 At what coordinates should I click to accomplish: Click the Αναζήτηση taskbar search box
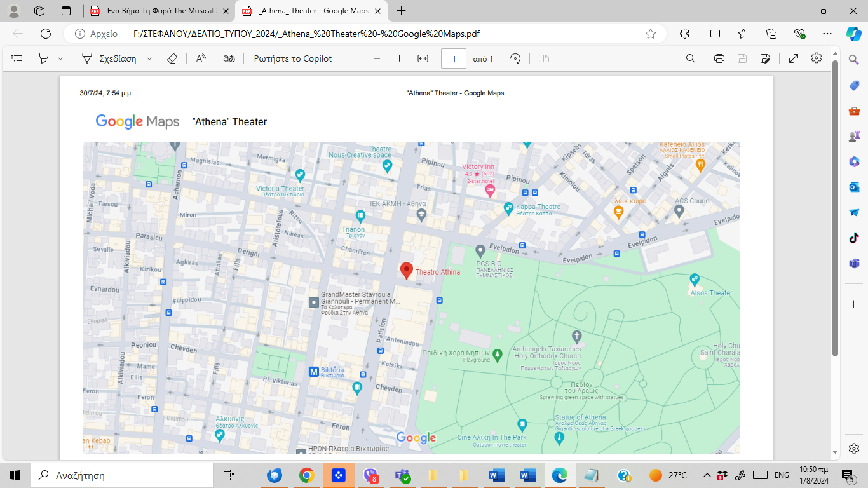click(x=122, y=475)
